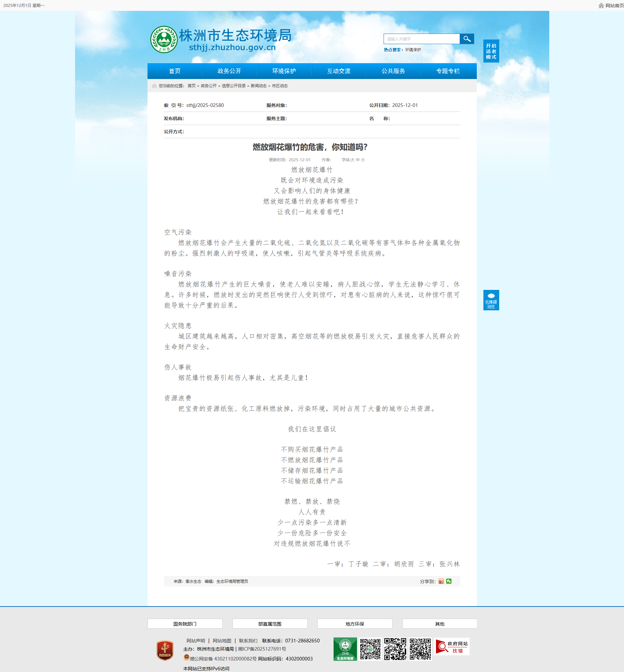The height and width of the screenshot is (672, 624).
Task: Open the 联系我们 footer link
Action: 248,641
